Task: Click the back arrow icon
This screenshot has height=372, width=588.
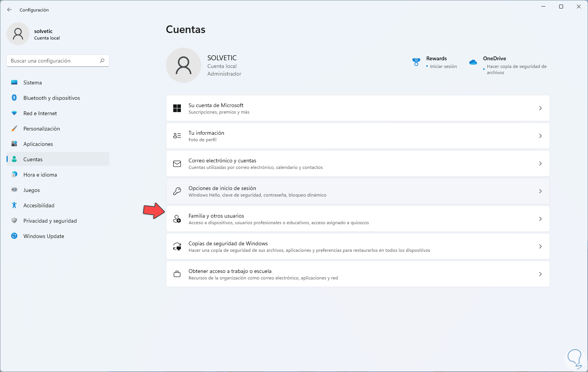Action: (x=10, y=10)
